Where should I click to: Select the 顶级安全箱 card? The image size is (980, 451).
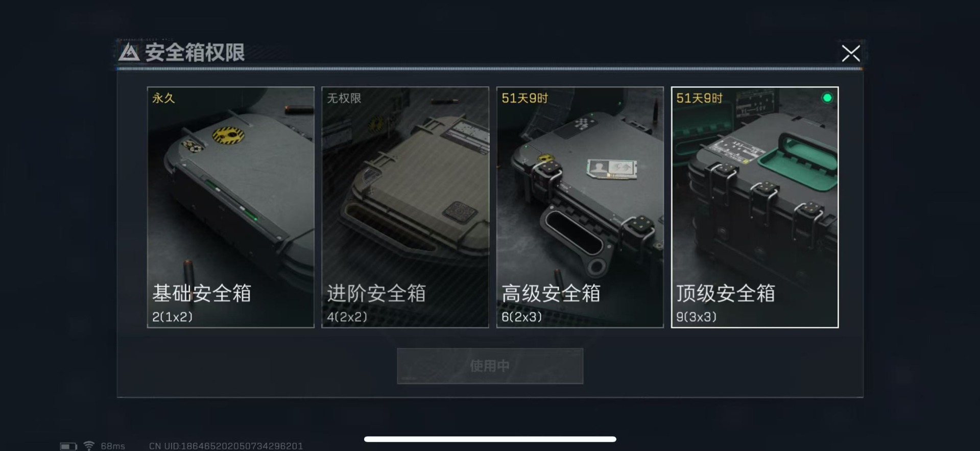(x=755, y=207)
